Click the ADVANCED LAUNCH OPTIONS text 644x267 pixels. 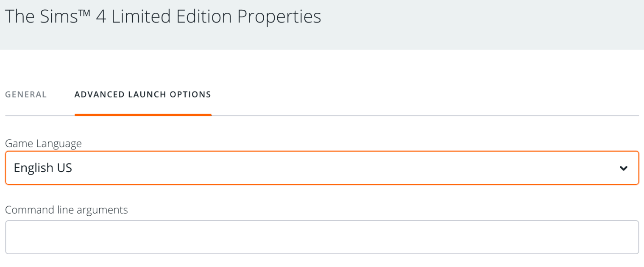coord(142,95)
